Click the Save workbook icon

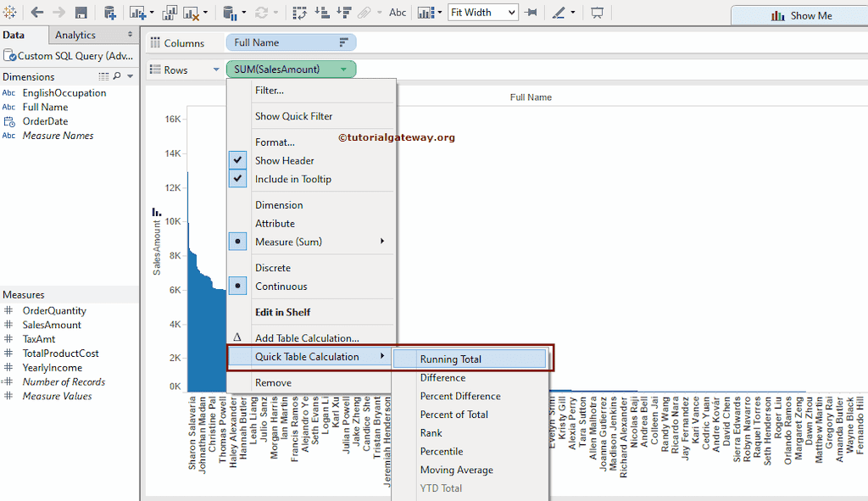[x=81, y=13]
